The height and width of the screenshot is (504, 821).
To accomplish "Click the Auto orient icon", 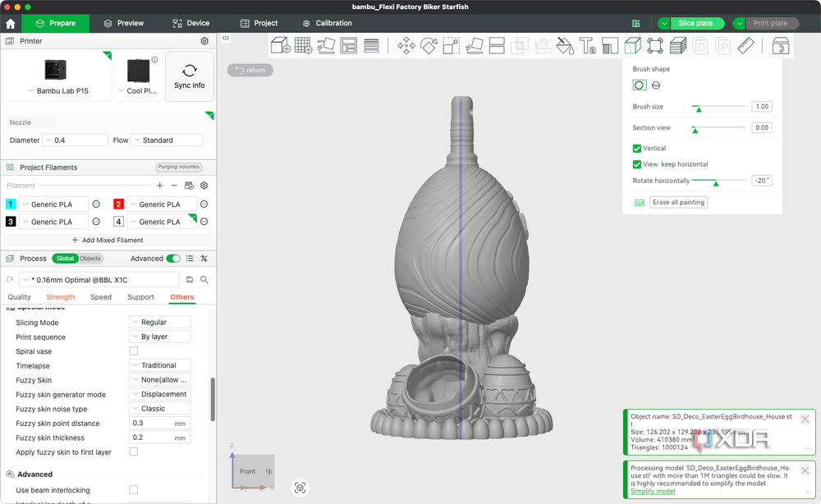I will (326, 45).
